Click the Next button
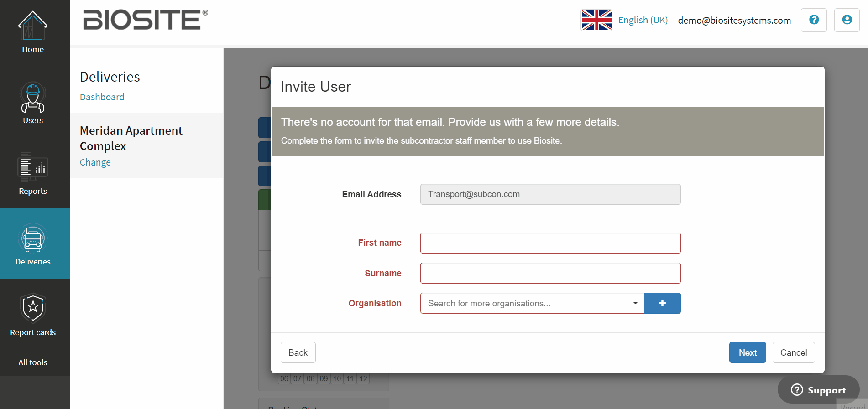Screen dimensions: 868x409 (748, 352)
